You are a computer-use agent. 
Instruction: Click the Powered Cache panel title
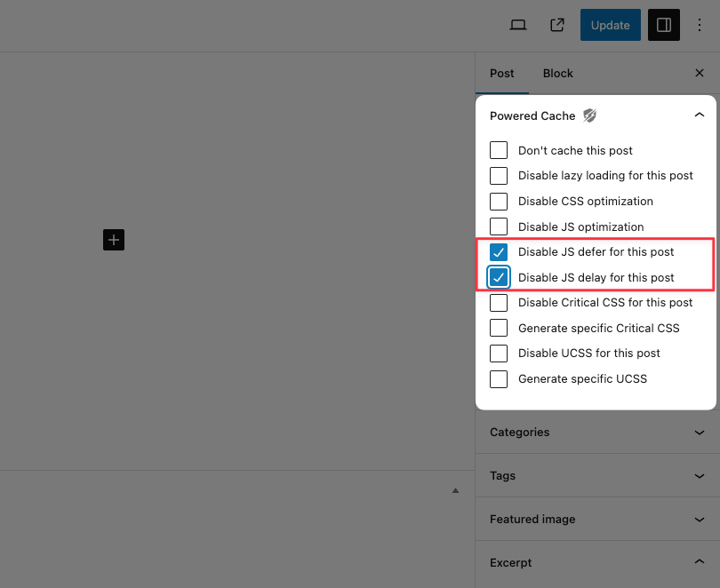coord(532,116)
